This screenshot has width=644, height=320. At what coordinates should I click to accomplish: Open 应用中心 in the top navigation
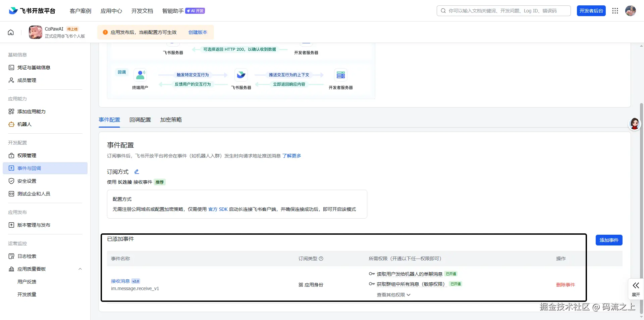tap(111, 11)
